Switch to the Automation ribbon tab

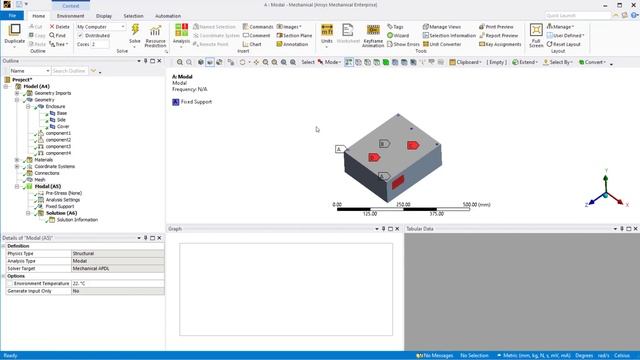168,16
